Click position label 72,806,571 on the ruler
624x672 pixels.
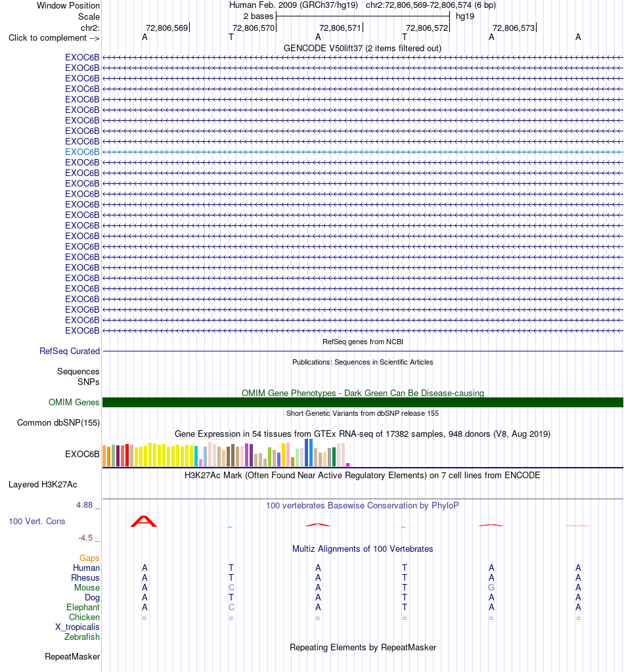tap(340, 28)
